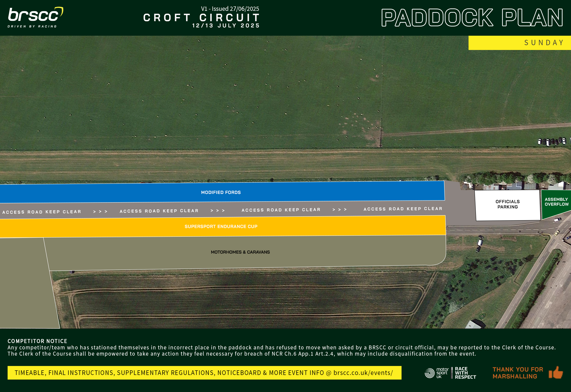
Task: Click the Officials Parking box
Action: (x=508, y=205)
